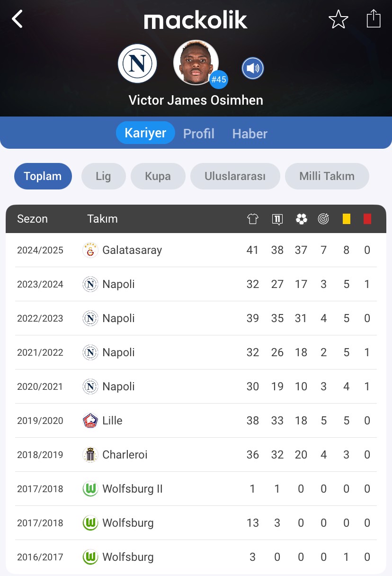Open the Galatasaray 2024/2025 season row
This screenshot has height=576, width=392.
pyautogui.click(x=196, y=250)
